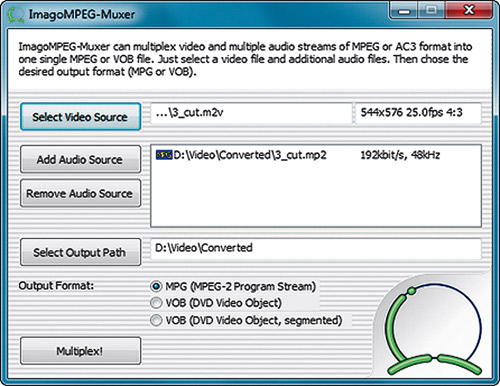Click the Output Format: label
Image resolution: width=500 pixels, height=386 pixels.
pyautogui.click(x=56, y=286)
